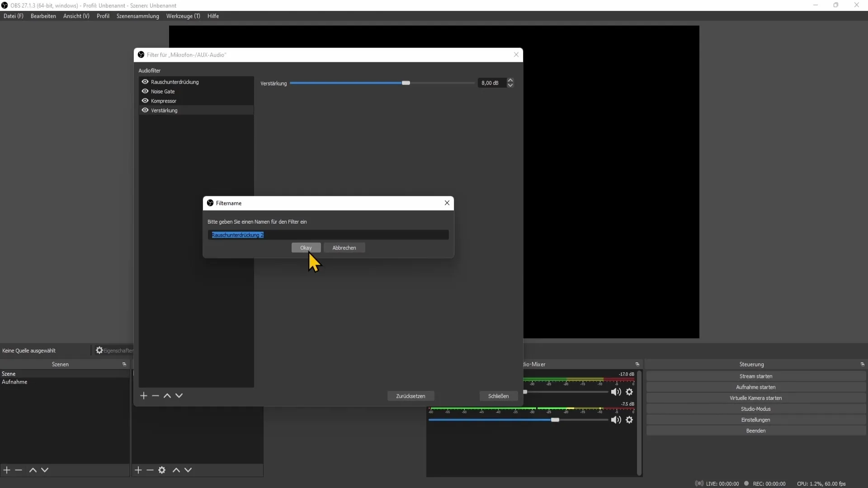Move selected filter up

[167, 396]
